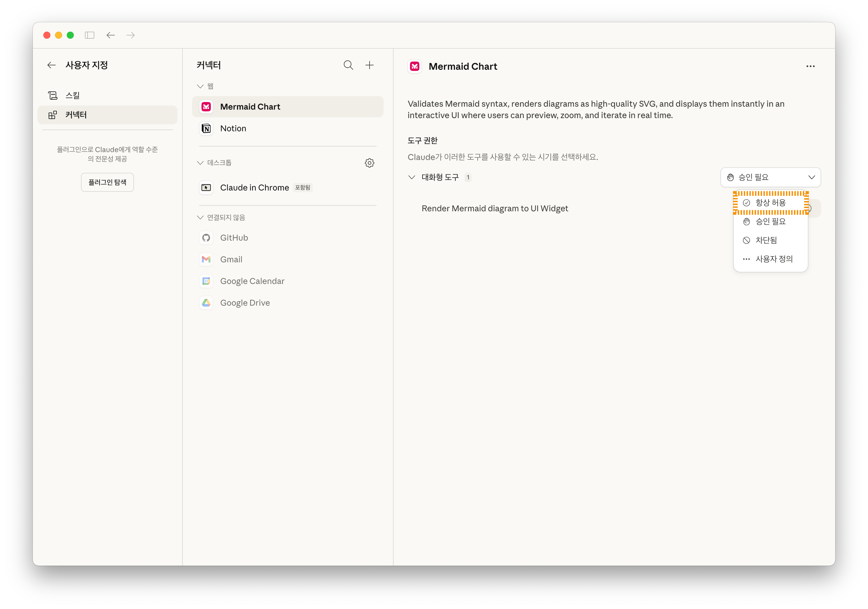
Task: Click the search icon in the 커넥터 panel
Action: pyautogui.click(x=348, y=65)
